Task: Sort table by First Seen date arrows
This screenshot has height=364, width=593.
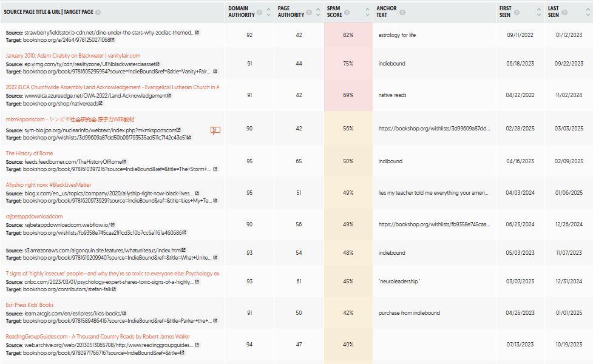Action: [x=539, y=12]
